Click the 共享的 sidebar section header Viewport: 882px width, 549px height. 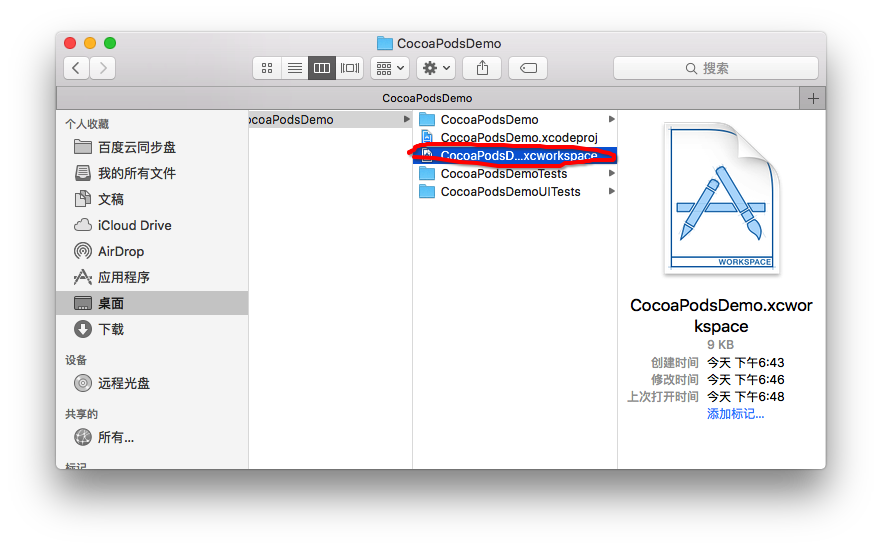point(82,414)
